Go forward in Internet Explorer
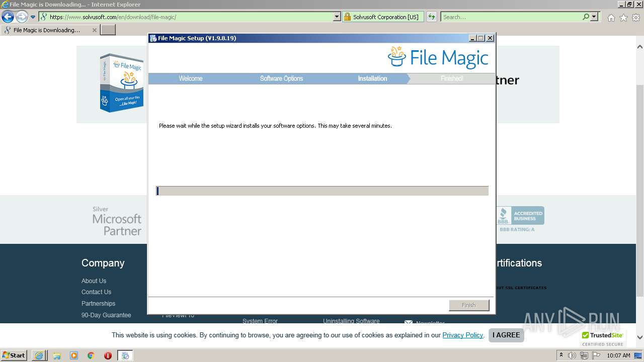 coord(22,17)
